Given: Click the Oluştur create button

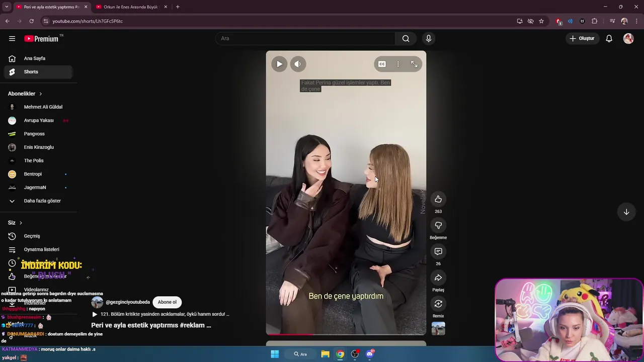Looking at the screenshot, I should 582,39.
